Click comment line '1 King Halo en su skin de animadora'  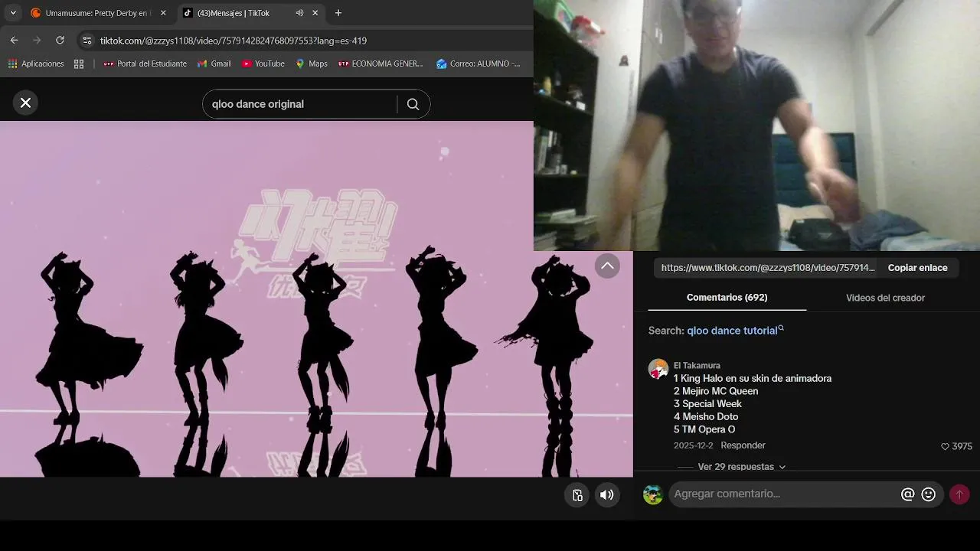click(x=753, y=378)
